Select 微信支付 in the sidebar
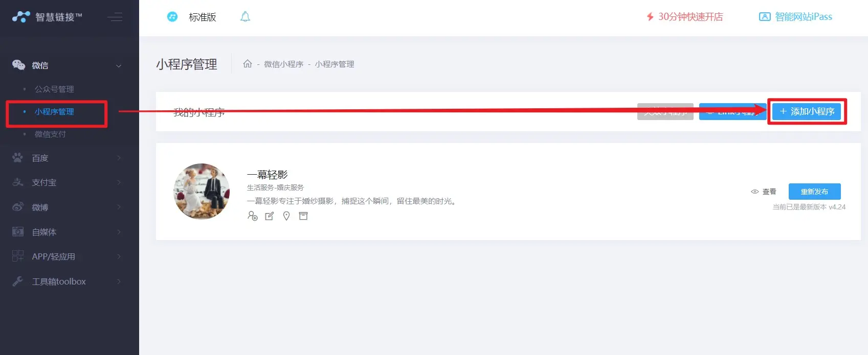Screen dimensions: 868x355 point(50,134)
